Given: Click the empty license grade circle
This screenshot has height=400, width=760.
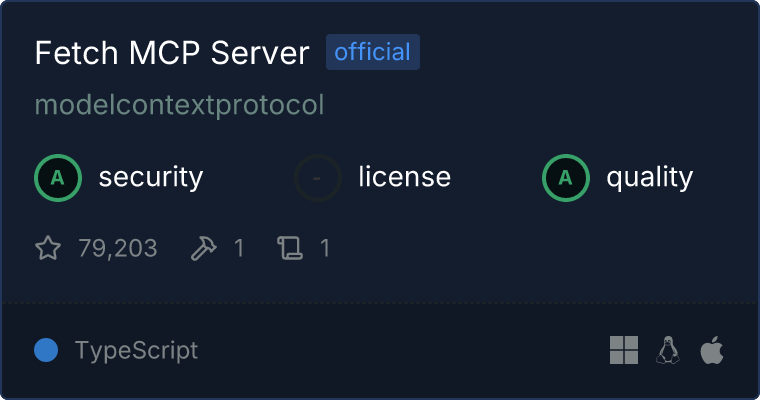Looking at the screenshot, I should coord(318,178).
